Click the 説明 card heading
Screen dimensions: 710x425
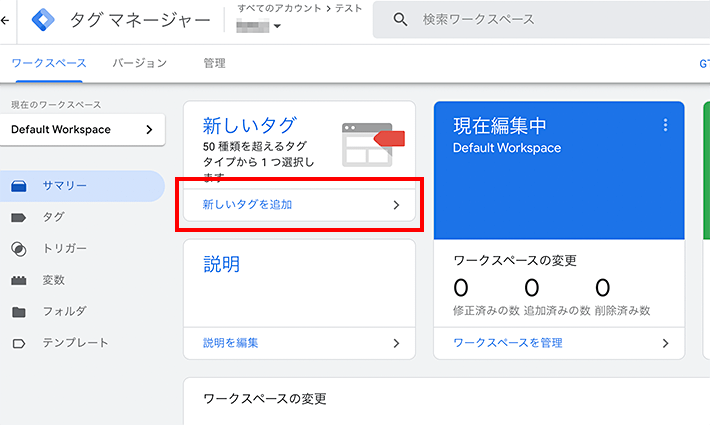(x=221, y=264)
